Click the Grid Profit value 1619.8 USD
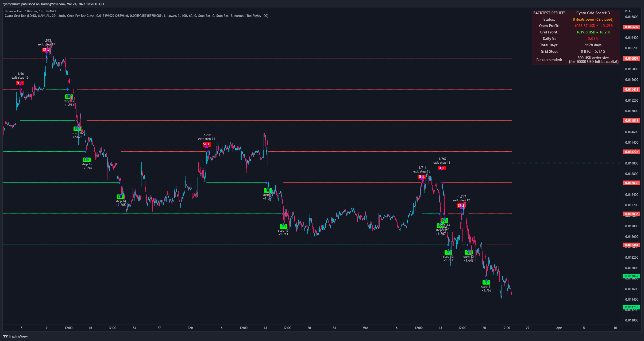 [x=593, y=32]
